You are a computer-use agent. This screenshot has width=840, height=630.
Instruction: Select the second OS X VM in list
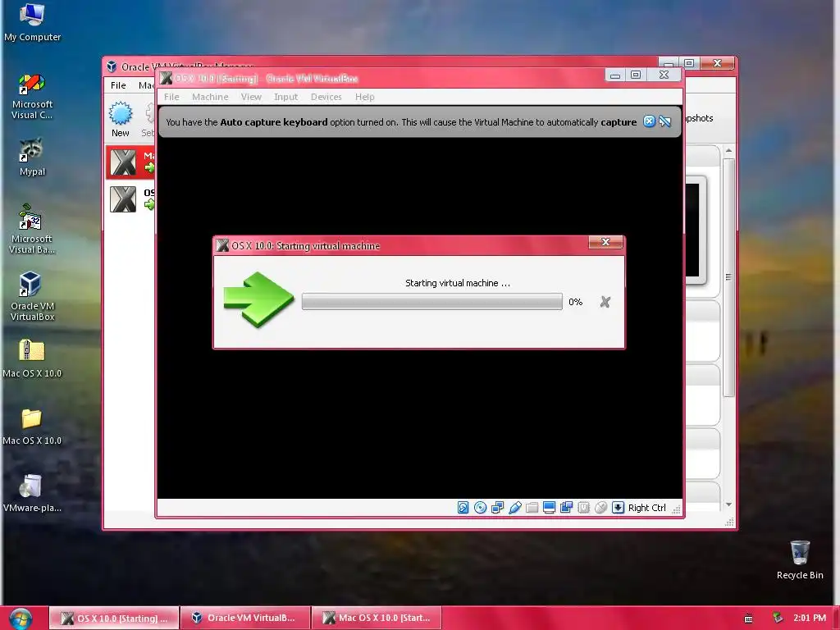130,199
